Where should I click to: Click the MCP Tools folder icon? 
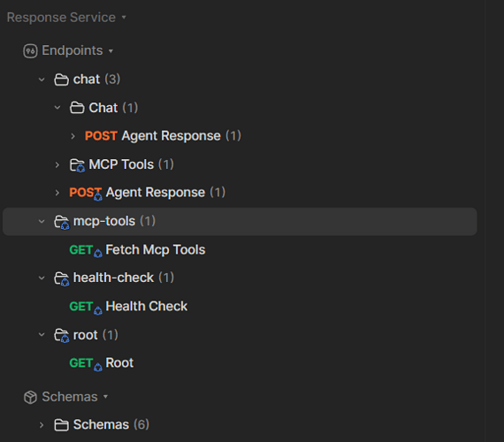pyautogui.click(x=77, y=165)
